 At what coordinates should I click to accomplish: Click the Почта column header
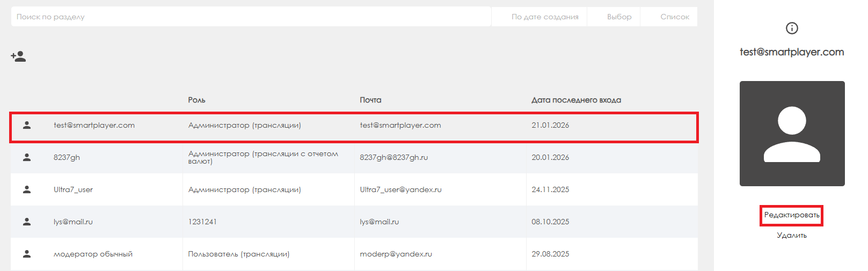pos(370,100)
